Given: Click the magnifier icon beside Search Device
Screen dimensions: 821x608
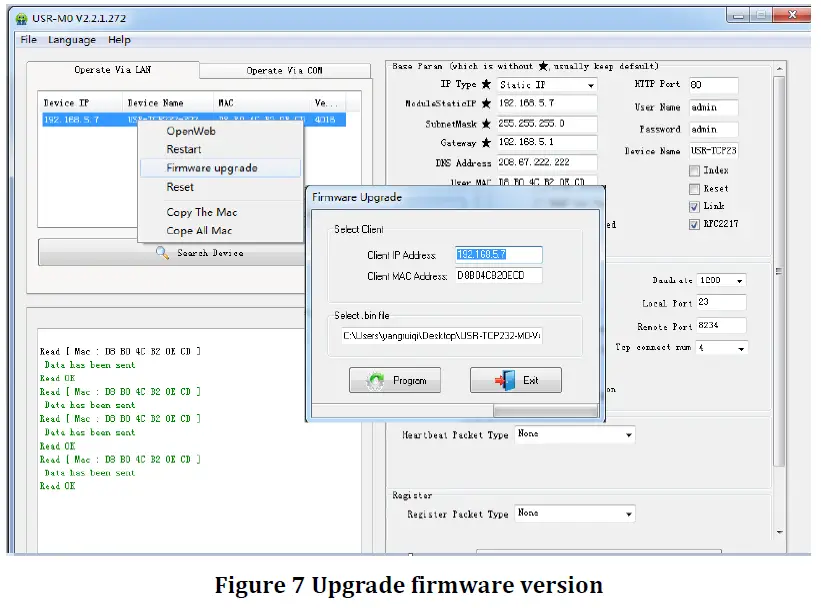Looking at the screenshot, I should coord(162,253).
